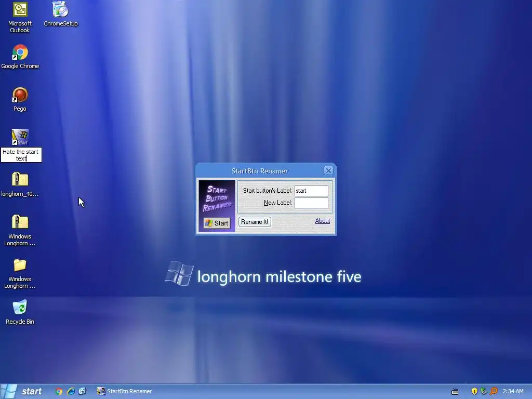Click the third quick launch icon beside Internet Explorer

[83, 391]
